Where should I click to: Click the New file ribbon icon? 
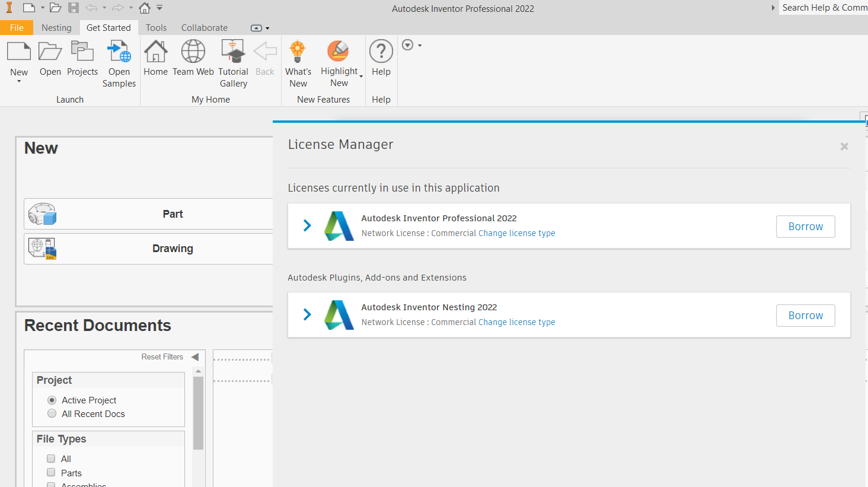[19, 52]
